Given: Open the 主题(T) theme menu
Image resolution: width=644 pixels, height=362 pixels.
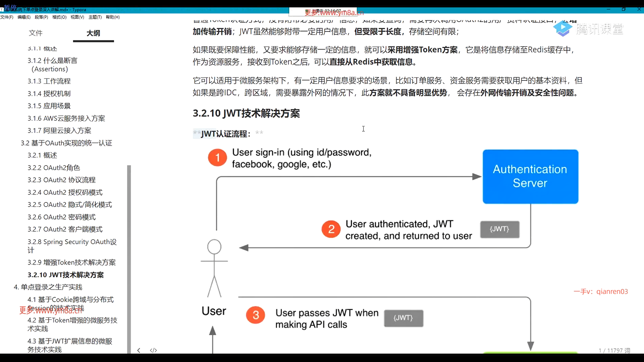Looking at the screenshot, I should (95, 17).
